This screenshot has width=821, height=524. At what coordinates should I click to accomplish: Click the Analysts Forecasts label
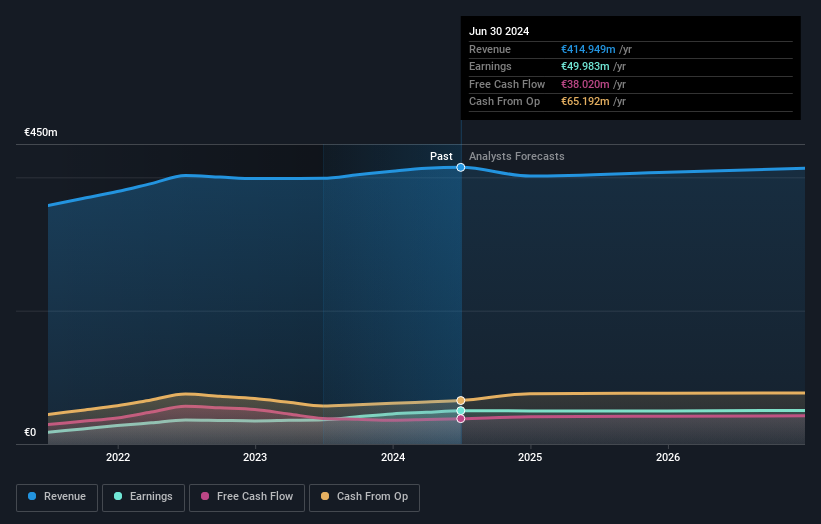click(x=517, y=157)
